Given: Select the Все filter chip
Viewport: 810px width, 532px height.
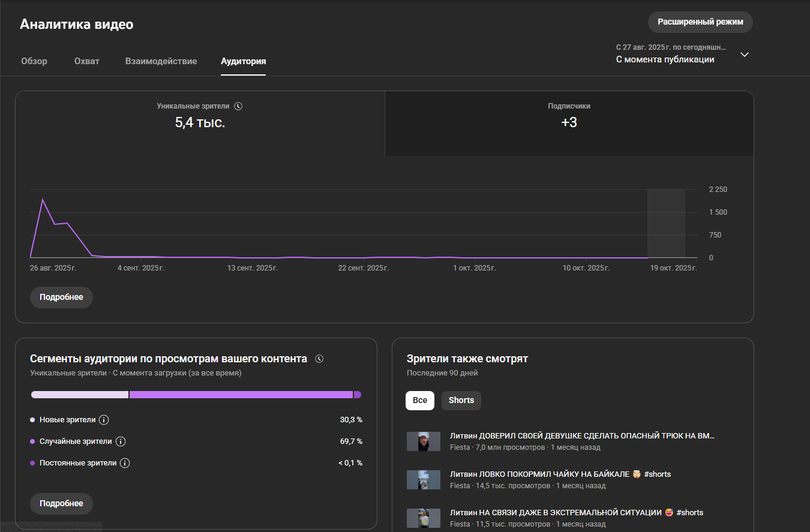Looking at the screenshot, I should point(420,401).
